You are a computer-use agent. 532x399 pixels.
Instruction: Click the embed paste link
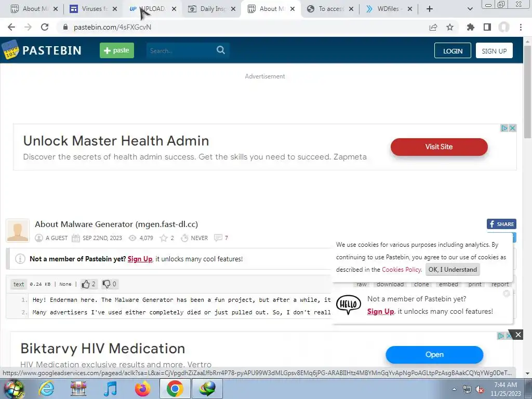(x=448, y=284)
